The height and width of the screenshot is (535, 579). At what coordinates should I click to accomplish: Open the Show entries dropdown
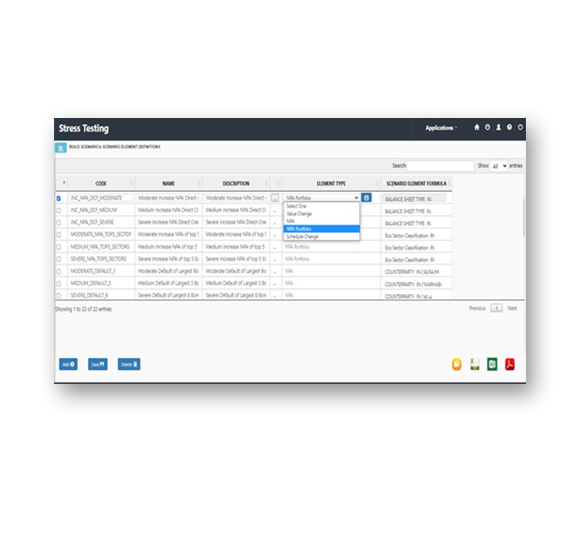(499, 166)
